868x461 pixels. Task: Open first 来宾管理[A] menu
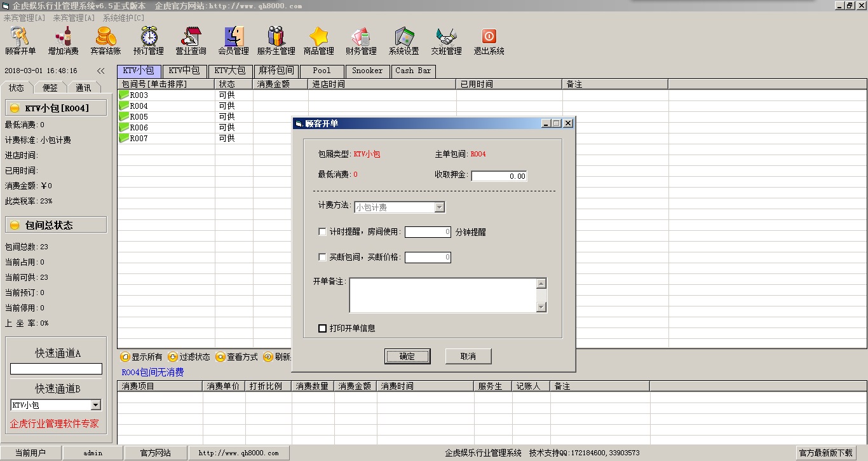pos(25,18)
